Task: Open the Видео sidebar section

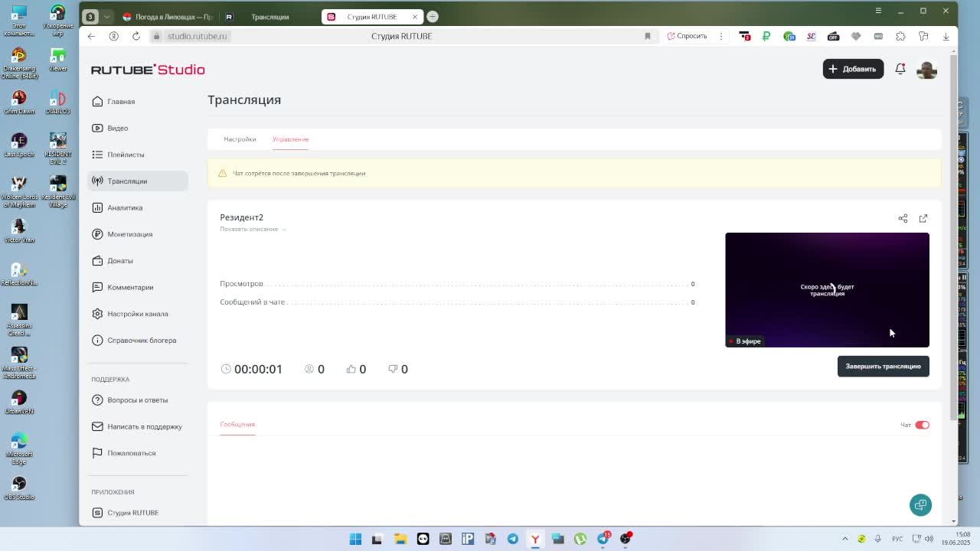Action: (137, 128)
